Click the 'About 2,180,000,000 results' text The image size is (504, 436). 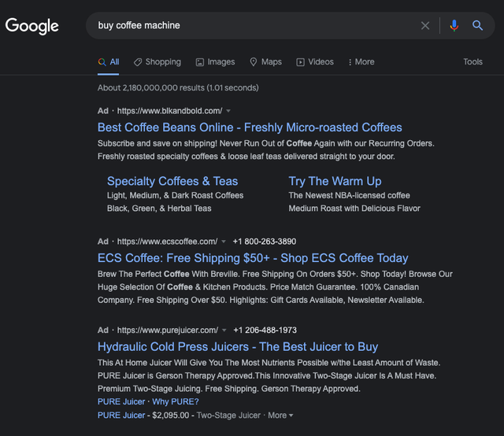pyautogui.click(x=178, y=87)
